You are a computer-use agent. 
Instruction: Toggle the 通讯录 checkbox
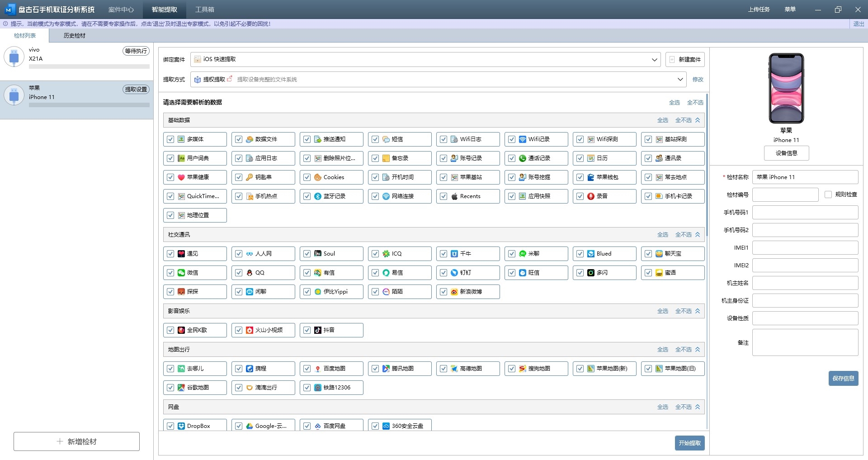(648, 158)
